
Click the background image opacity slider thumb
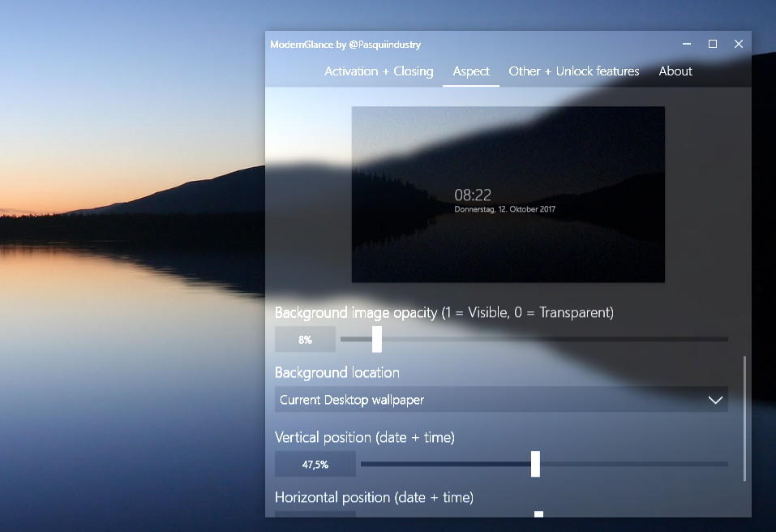pos(377,339)
